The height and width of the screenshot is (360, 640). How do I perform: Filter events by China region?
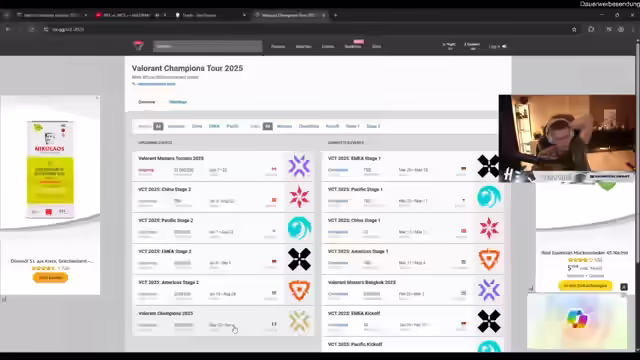(x=197, y=126)
